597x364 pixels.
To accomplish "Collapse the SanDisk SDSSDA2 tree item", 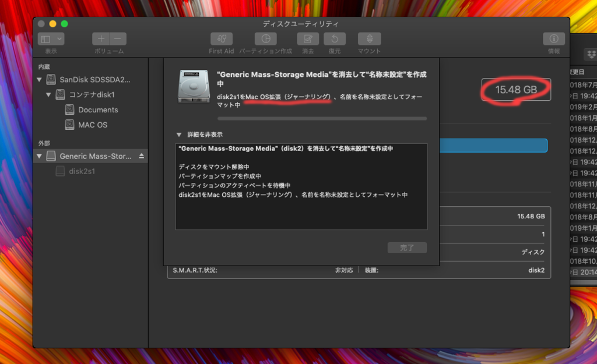I will (x=39, y=79).
